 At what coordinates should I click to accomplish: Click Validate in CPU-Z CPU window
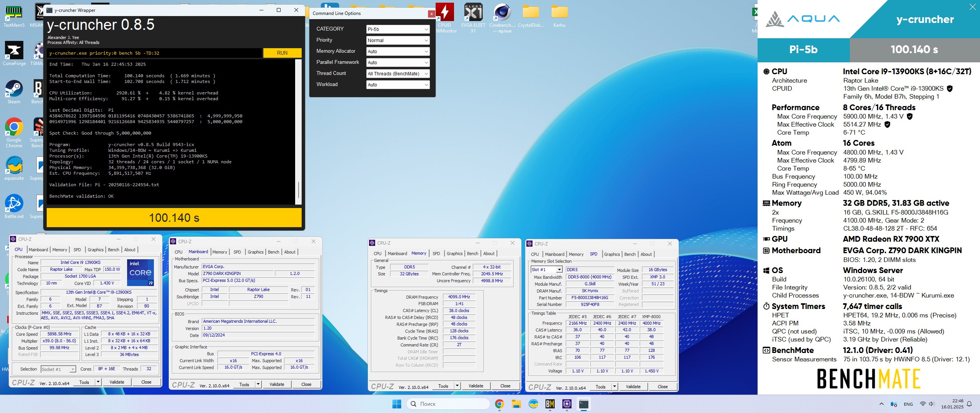117,382
